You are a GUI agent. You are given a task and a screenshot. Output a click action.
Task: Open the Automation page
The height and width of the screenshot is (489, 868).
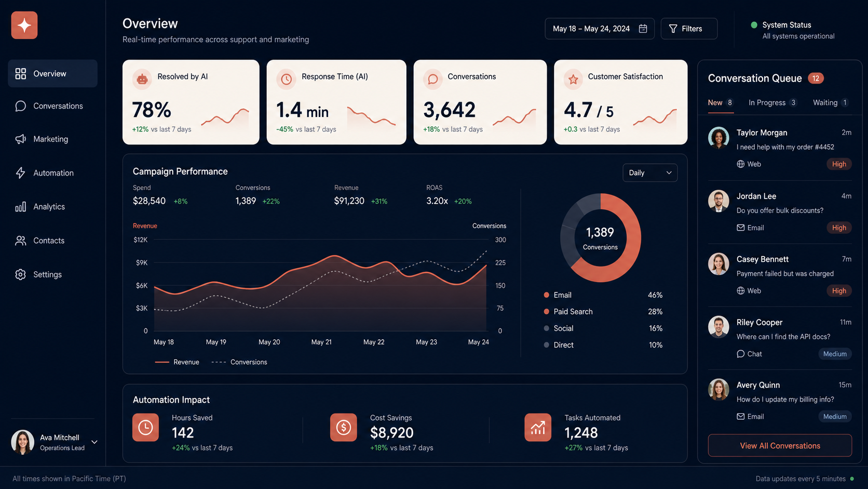52,173
